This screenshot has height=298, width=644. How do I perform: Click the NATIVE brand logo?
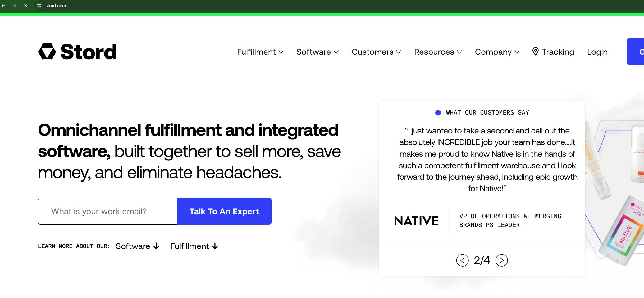416,221
